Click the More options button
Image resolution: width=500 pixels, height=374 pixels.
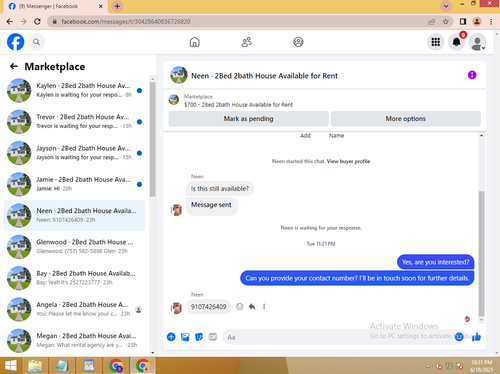(405, 119)
